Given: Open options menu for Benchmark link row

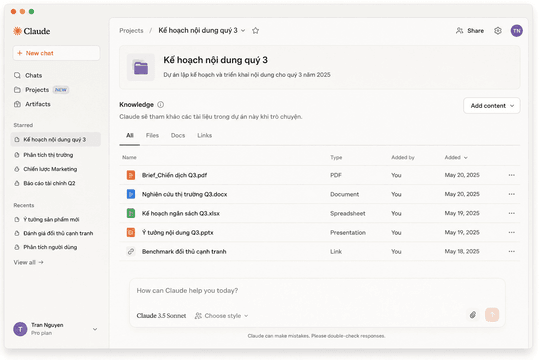Looking at the screenshot, I should tap(511, 251).
